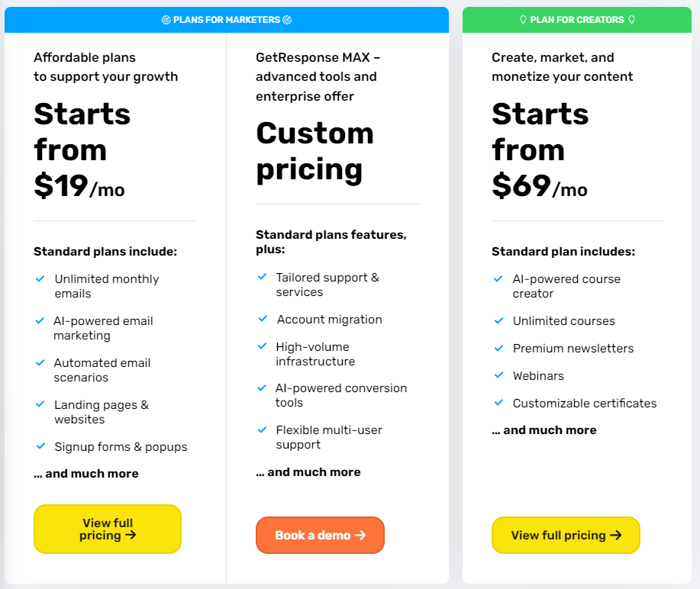Click the Custom pricing heading
This screenshot has width=700, height=589.
(315, 151)
